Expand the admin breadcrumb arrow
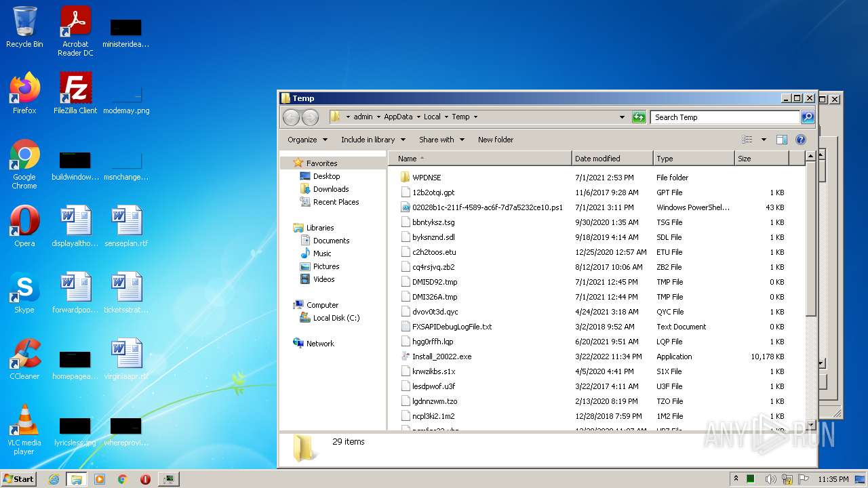868x488 pixels. (378, 117)
